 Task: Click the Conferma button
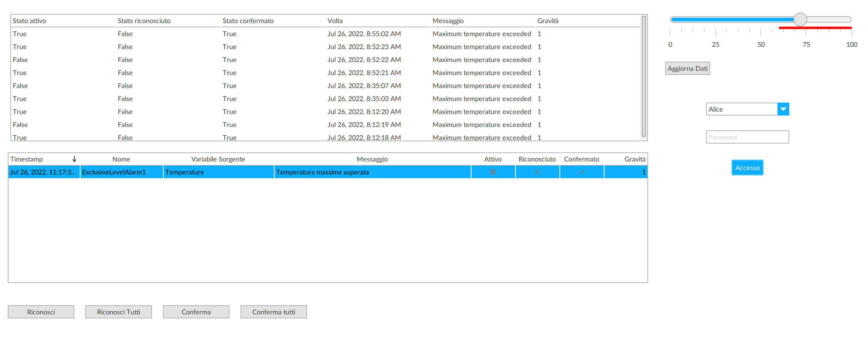click(196, 312)
